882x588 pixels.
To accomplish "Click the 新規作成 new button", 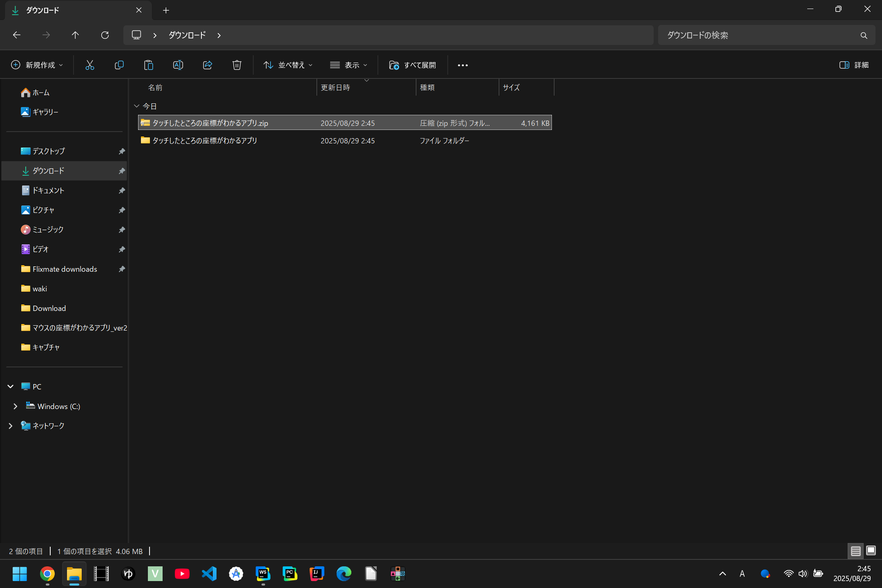I will point(37,65).
